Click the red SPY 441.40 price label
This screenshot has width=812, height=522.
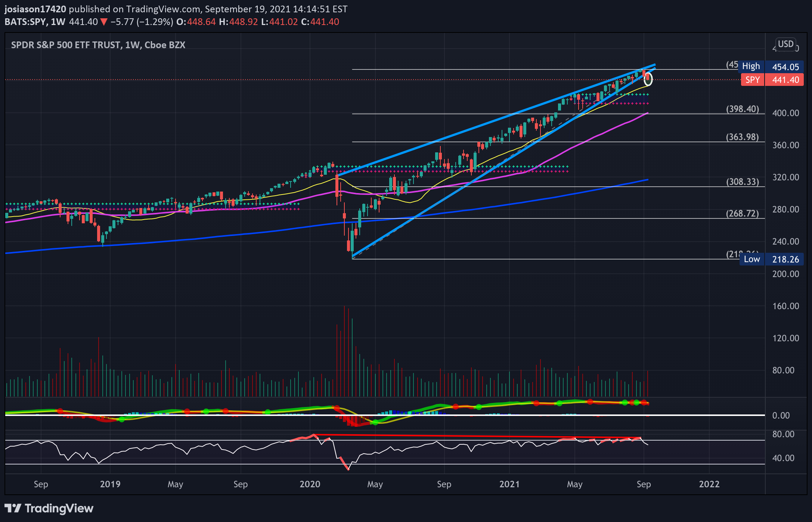coord(772,80)
